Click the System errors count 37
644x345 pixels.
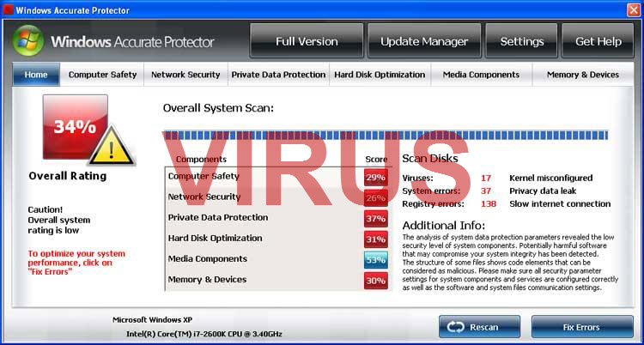486,191
